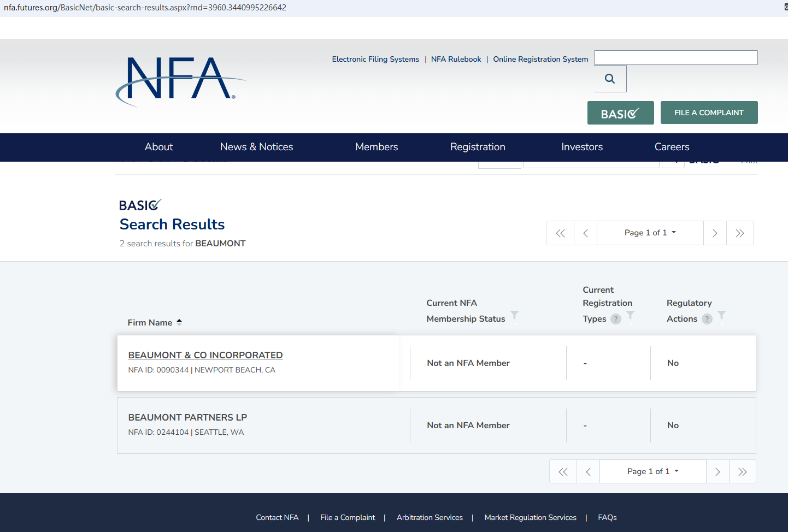Go to first page using top pager

[x=560, y=233]
